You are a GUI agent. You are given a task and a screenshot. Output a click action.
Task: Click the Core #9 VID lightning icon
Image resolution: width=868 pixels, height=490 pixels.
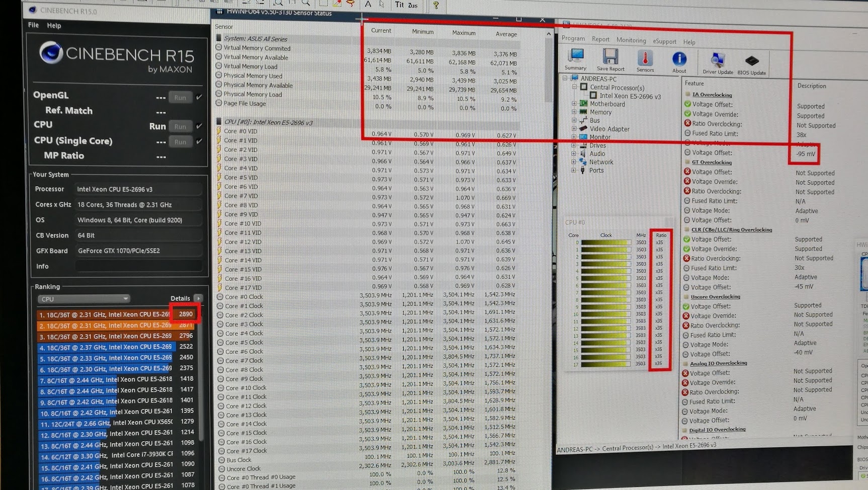pyautogui.click(x=219, y=214)
